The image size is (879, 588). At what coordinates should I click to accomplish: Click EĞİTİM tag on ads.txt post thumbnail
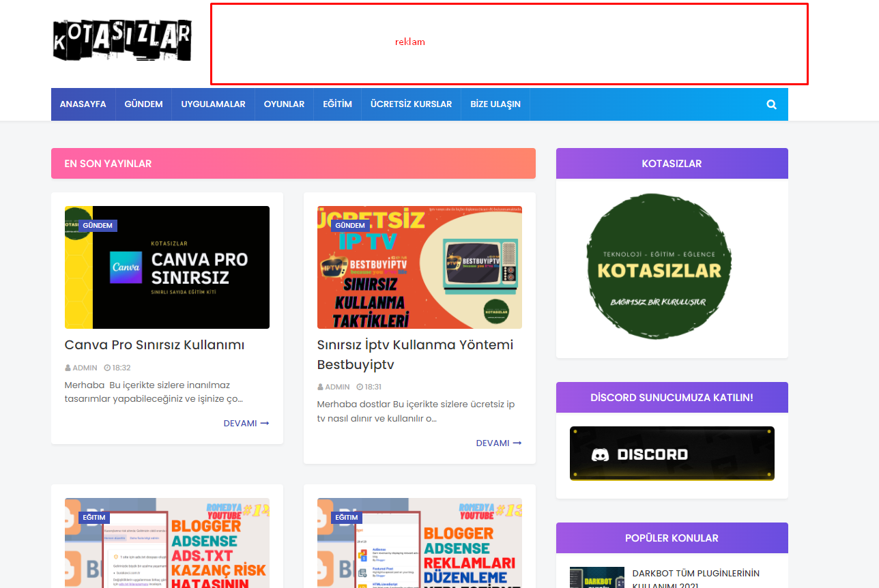[94, 517]
